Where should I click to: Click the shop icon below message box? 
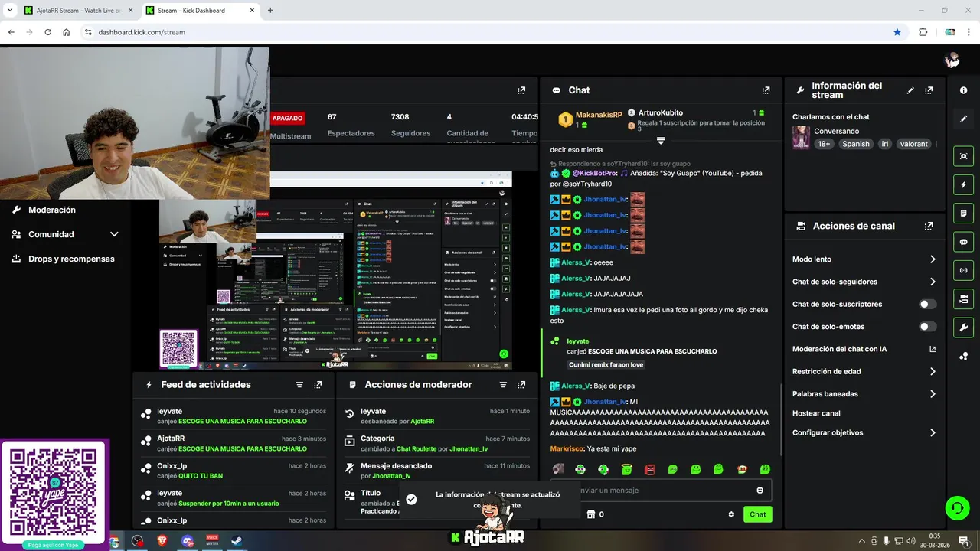coord(590,514)
